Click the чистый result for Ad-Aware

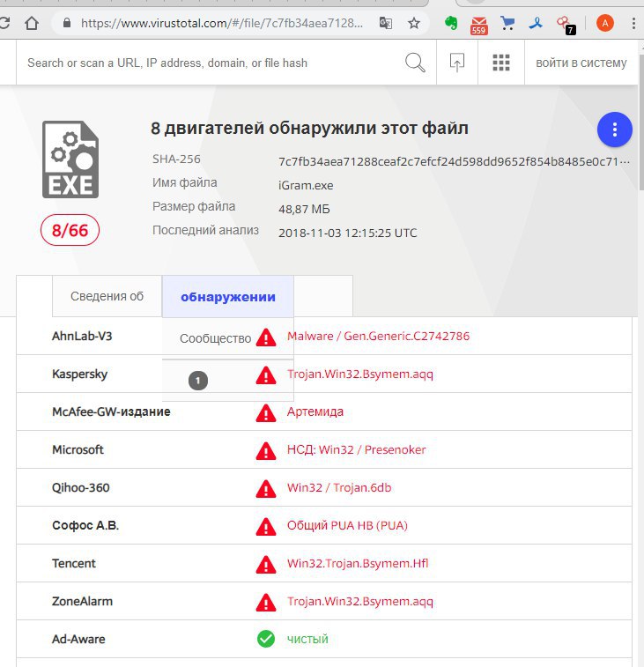click(307, 639)
